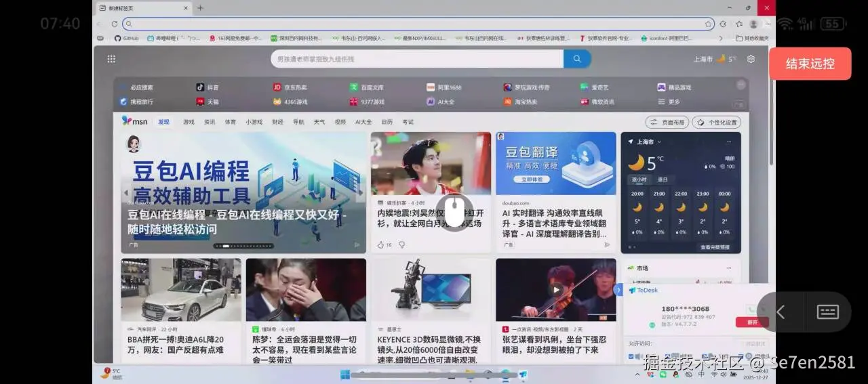Open 查看完整预报 link in weather card
Viewport: 868px width, 384px height.
click(715, 247)
